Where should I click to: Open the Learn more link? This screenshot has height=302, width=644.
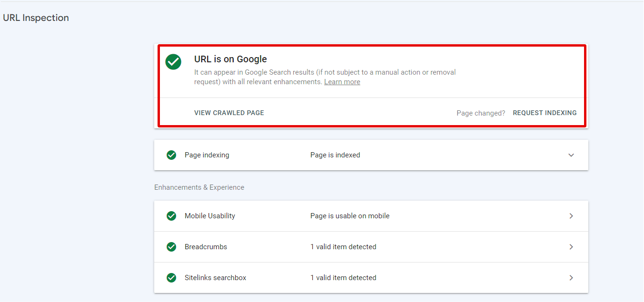342,82
